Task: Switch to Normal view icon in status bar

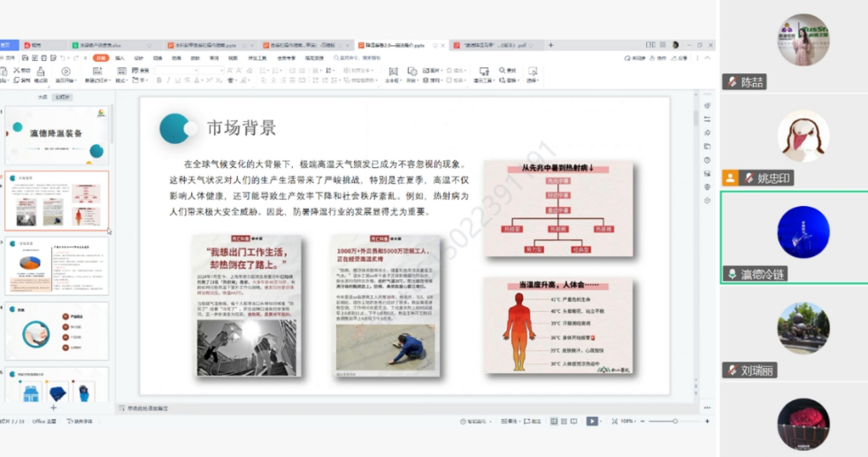Action: [554, 421]
